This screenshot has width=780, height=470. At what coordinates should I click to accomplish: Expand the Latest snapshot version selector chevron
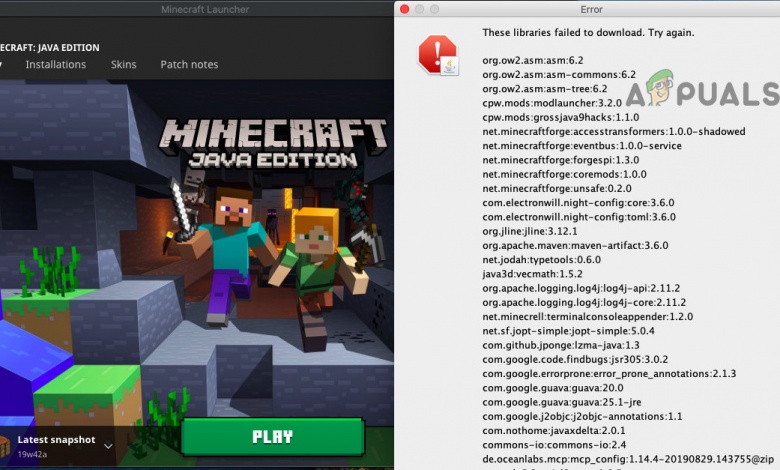click(x=108, y=446)
